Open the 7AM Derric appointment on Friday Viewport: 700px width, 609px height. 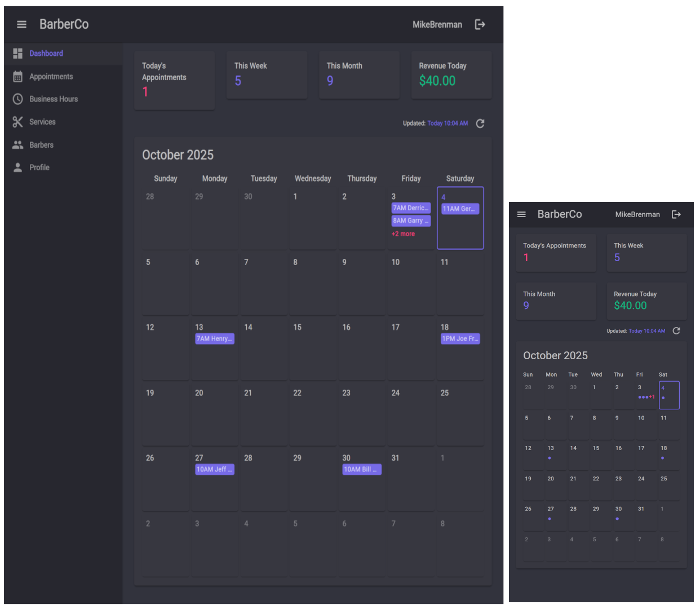pyautogui.click(x=411, y=208)
